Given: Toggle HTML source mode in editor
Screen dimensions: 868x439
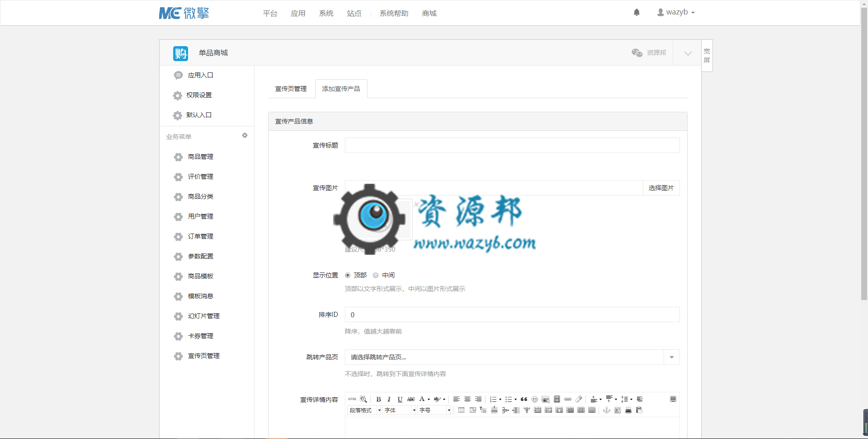Looking at the screenshot, I should click(x=352, y=399).
